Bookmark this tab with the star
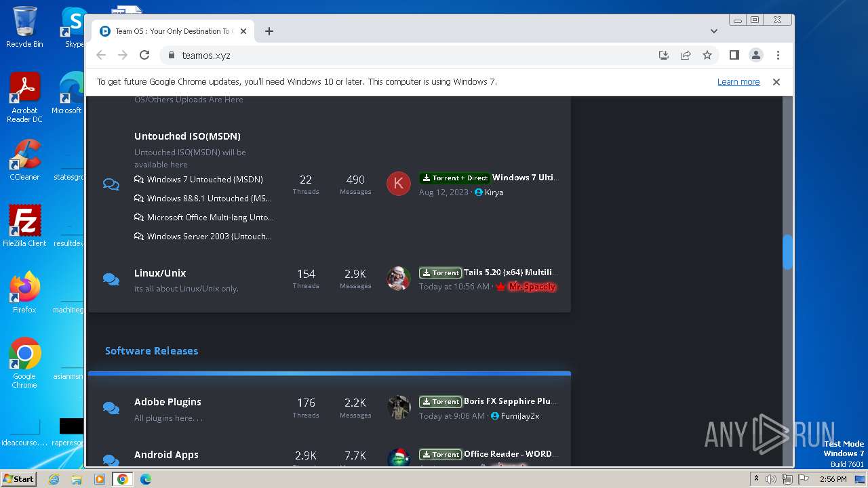868x488 pixels. click(707, 55)
